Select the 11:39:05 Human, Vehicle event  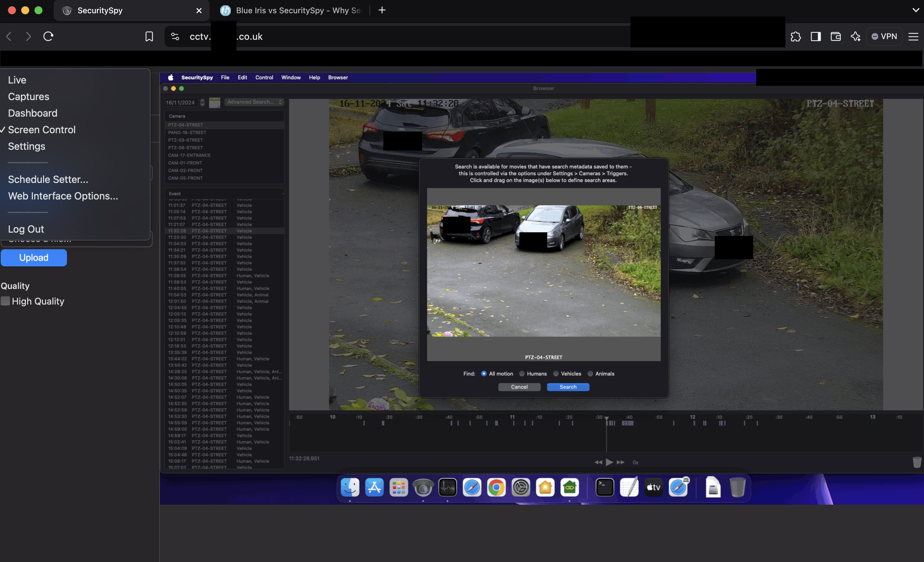click(x=225, y=276)
